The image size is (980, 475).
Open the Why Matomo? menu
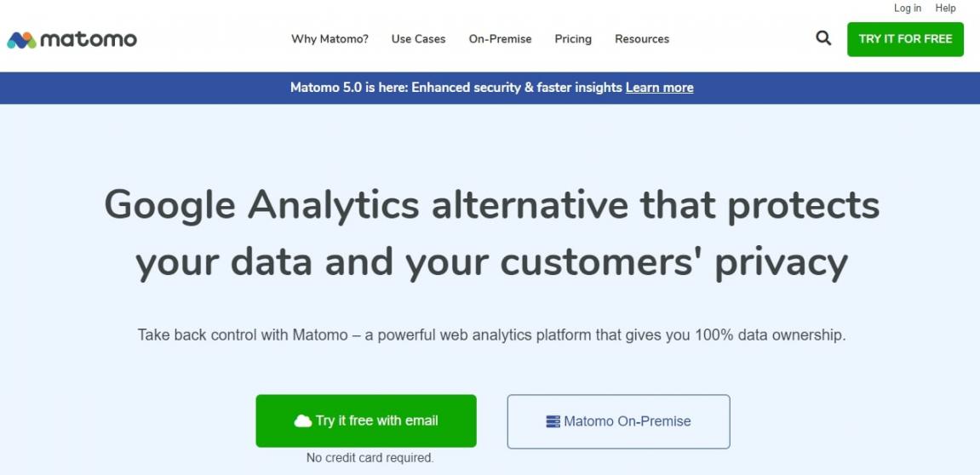[330, 39]
